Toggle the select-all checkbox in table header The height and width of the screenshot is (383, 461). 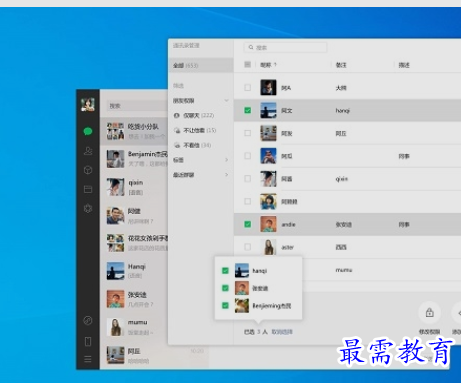(248, 64)
